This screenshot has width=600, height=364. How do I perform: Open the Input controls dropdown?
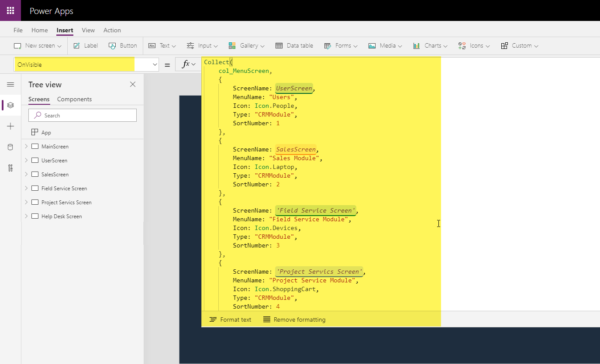202,45
